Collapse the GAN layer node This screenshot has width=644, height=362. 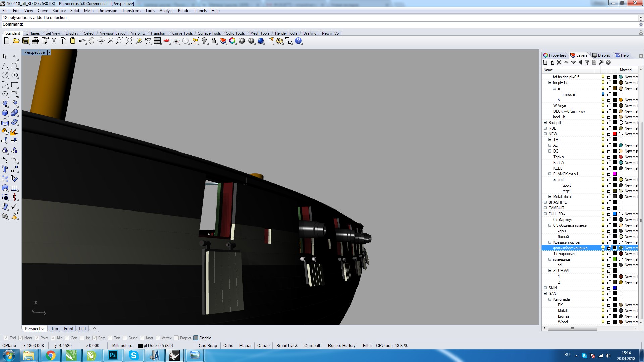point(545,294)
